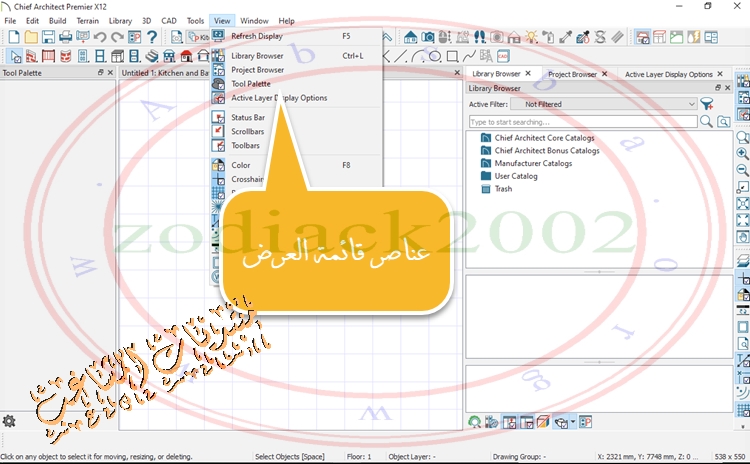Select the Stair tools icon
The width and height of the screenshot is (750, 464).
point(152,56)
